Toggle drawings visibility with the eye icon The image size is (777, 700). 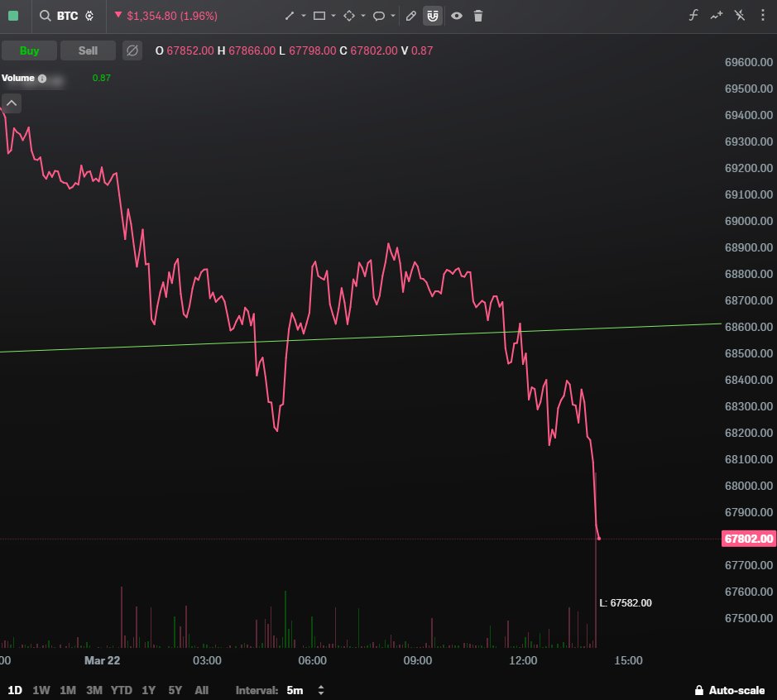click(457, 16)
